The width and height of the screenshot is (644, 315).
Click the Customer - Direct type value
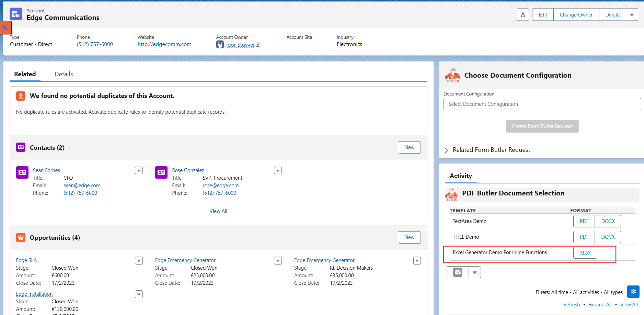[x=31, y=44]
